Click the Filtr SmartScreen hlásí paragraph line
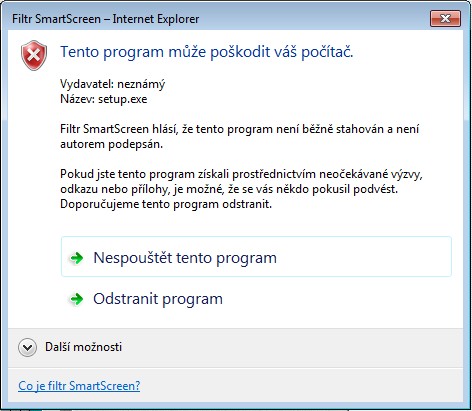472x411 pixels. [239, 129]
